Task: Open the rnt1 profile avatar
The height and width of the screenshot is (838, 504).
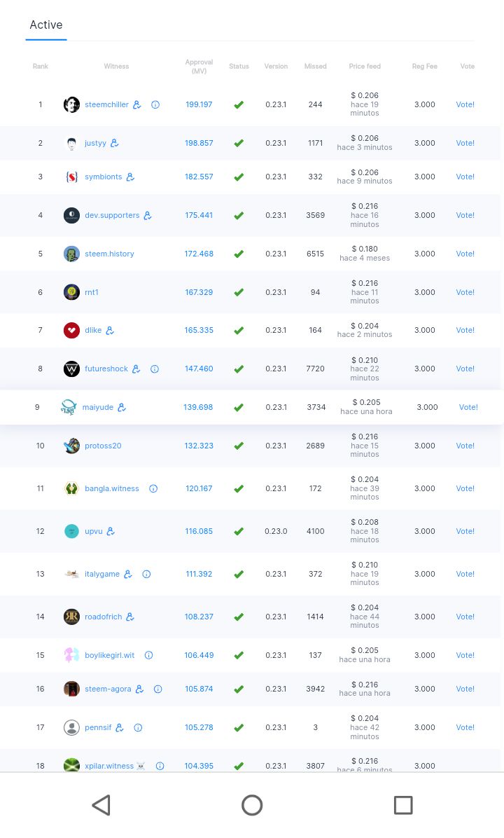Action: 71,292
